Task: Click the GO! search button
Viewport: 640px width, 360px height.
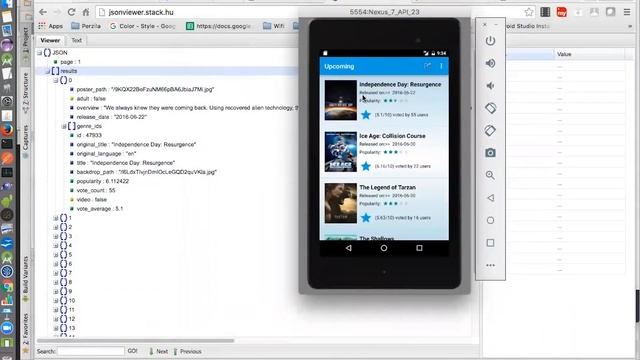Action: pos(132,351)
